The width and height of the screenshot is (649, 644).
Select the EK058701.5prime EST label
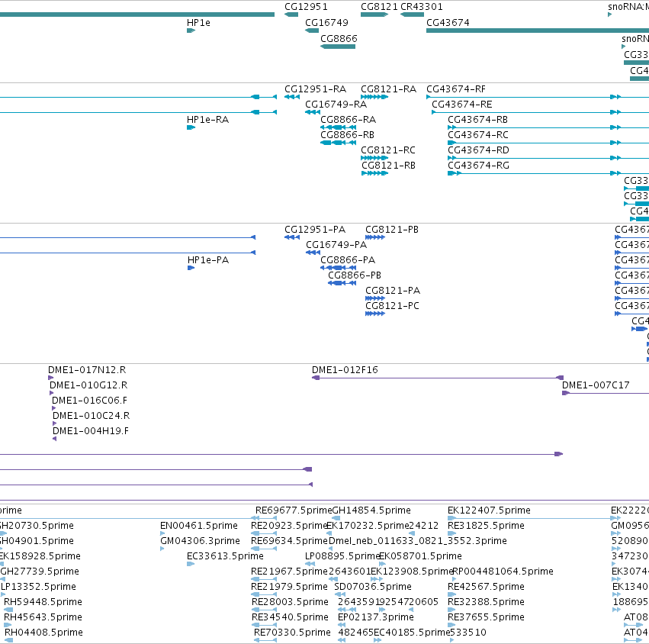(420, 556)
